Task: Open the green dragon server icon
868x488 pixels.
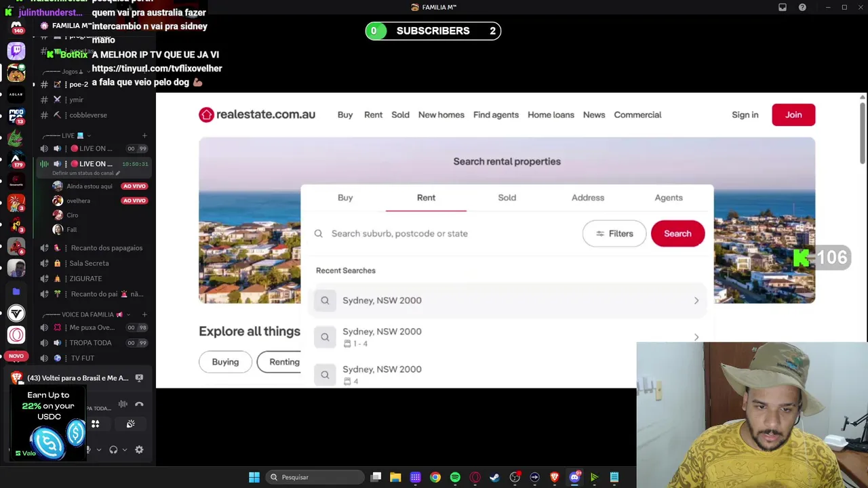Action: pos(16,140)
